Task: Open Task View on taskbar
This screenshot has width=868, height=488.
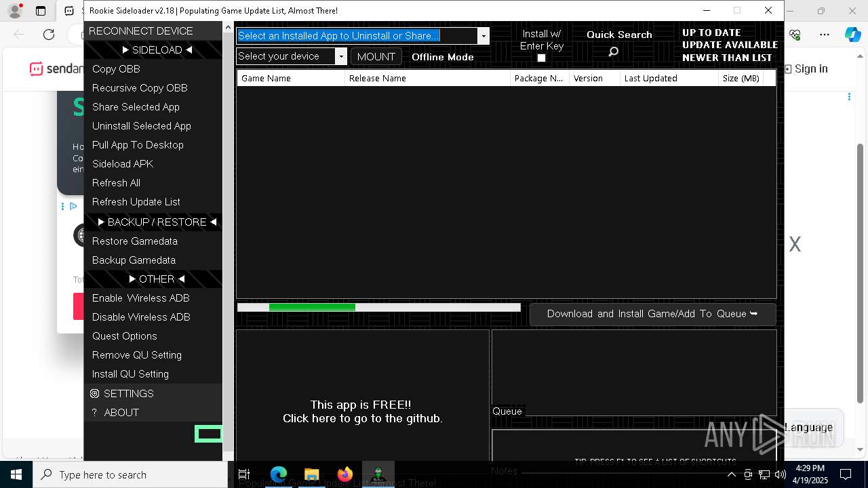Action: coord(244,474)
